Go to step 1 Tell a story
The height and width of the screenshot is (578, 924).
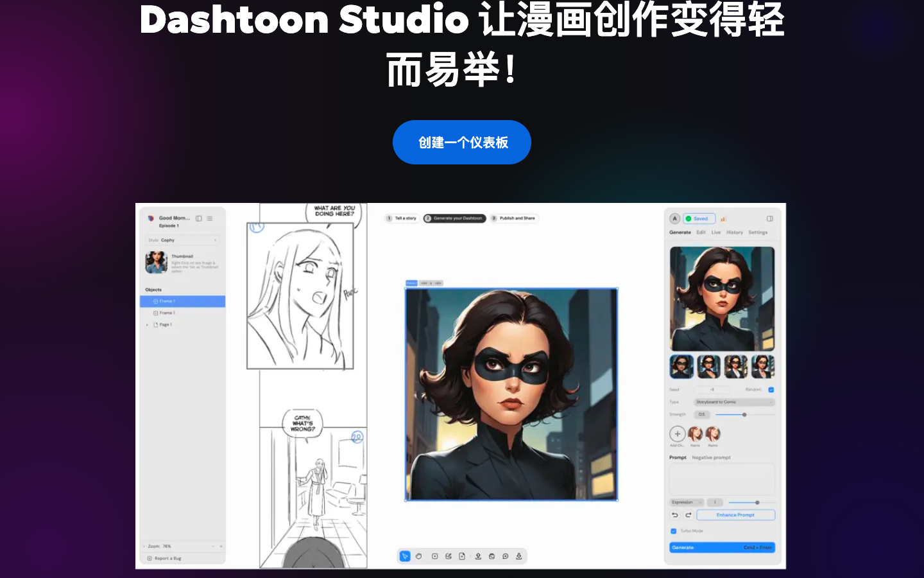(401, 218)
